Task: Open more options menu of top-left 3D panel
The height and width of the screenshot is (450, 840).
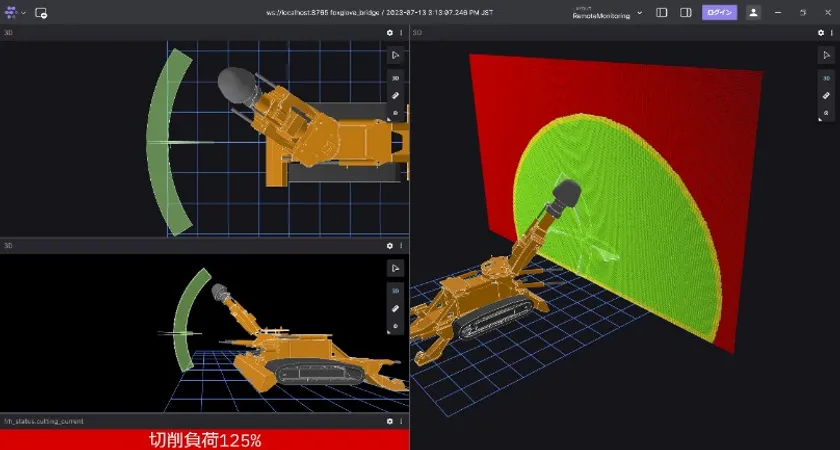Action: pos(401,33)
